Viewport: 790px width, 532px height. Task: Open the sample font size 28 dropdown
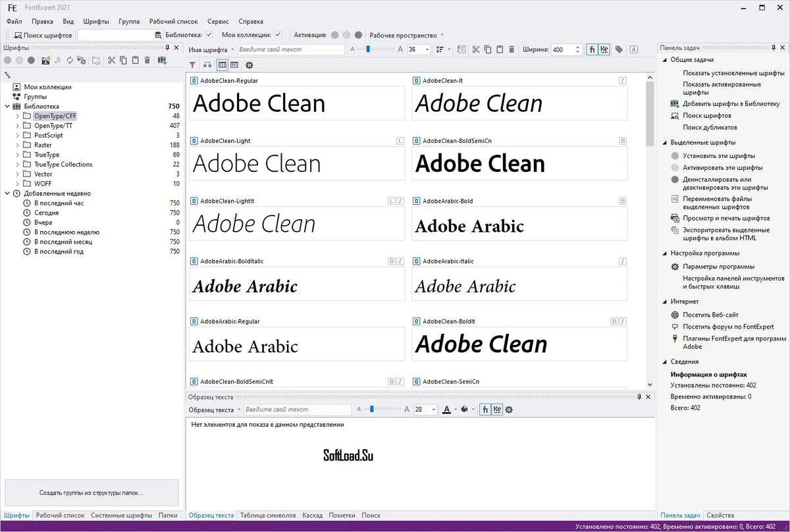(x=433, y=410)
